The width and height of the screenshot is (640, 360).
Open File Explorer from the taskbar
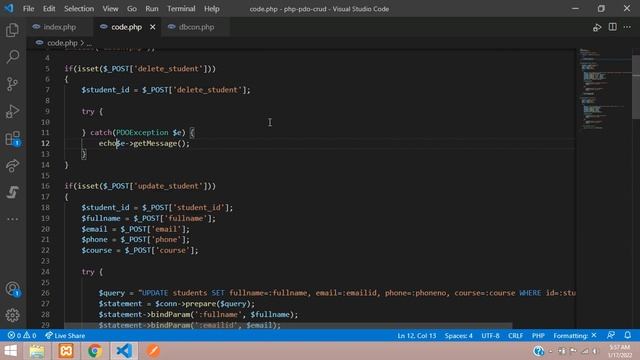pos(37,351)
